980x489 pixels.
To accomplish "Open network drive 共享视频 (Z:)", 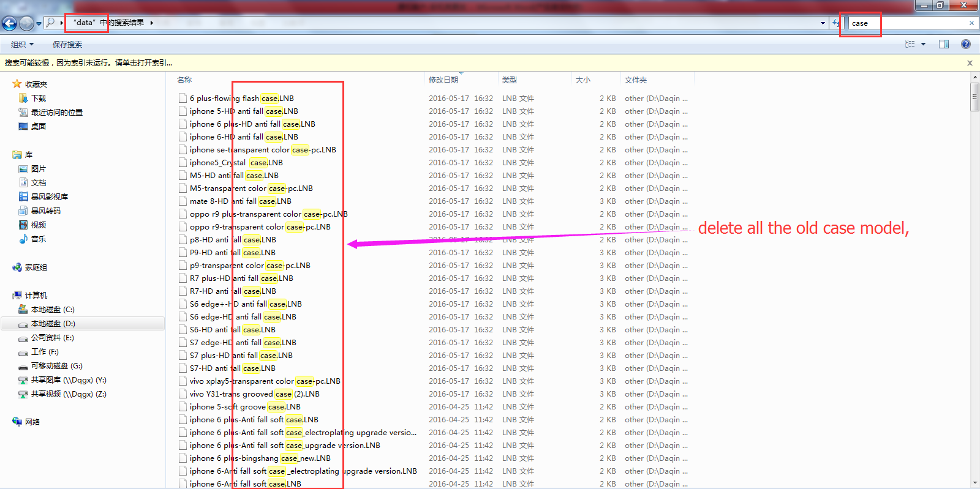I will coord(69,394).
